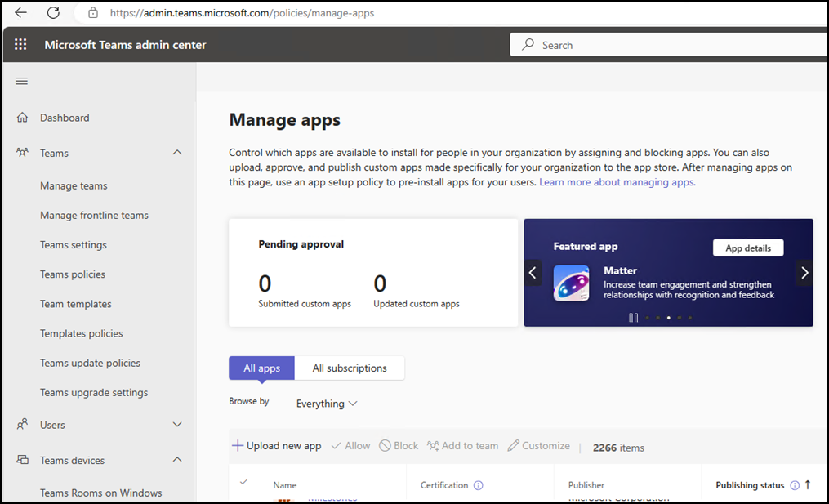Screen dimensions: 829x504
Task: Open the app launcher waffle icon
Action: point(20,44)
